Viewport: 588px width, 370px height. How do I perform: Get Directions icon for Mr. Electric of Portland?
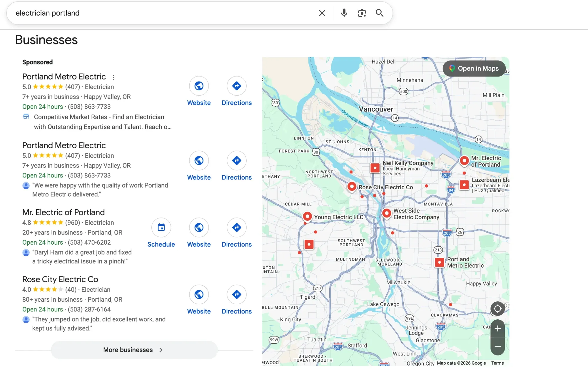point(237,228)
